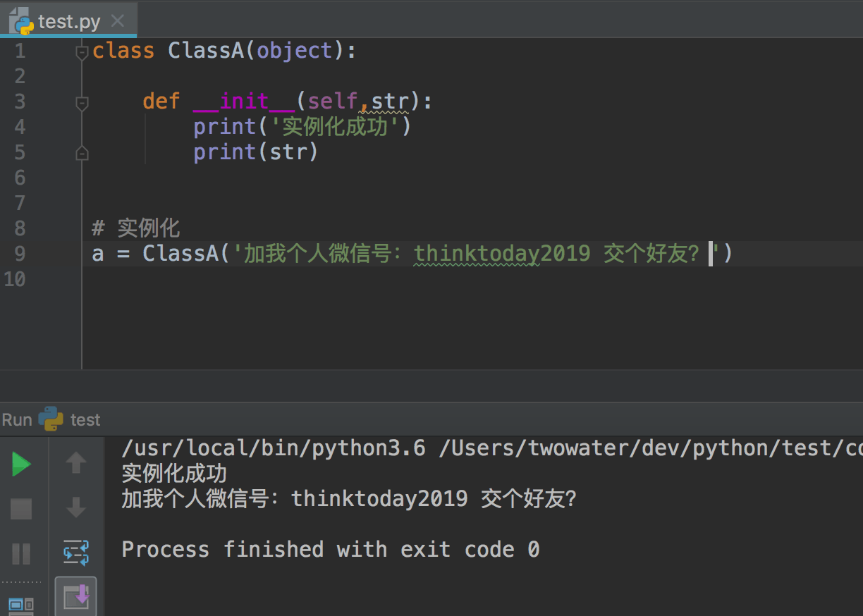Viewport: 863px width, 616px height.
Task: Click 'ClassA' name in class definition
Action: [207, 51]
